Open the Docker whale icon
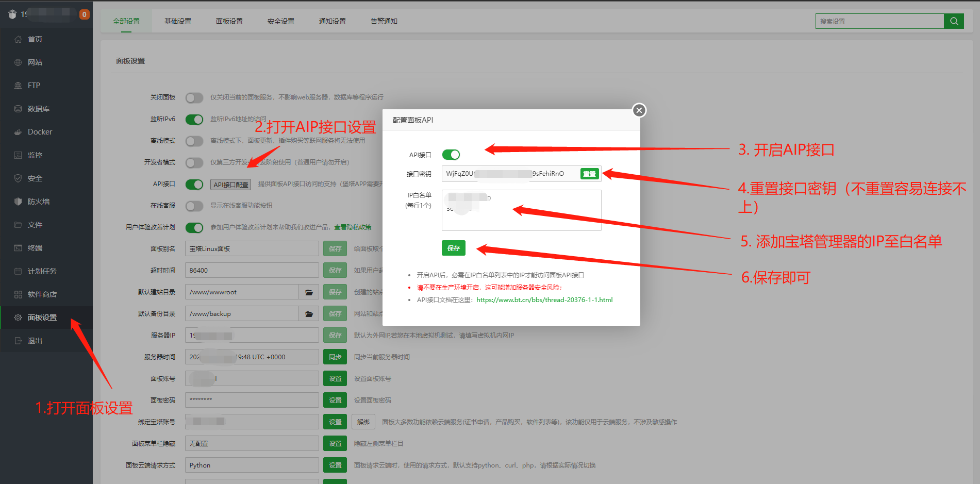This screenshot has width=980, height=484. click(18, 132)
